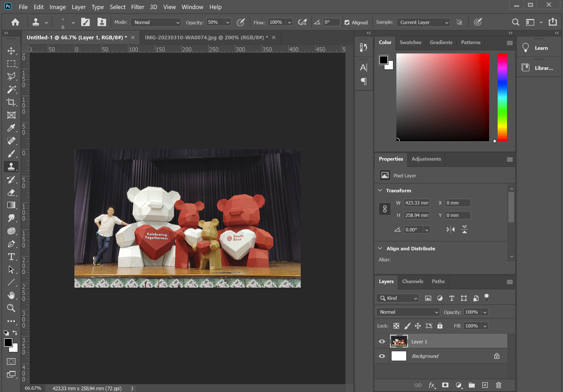The image size is (563, 392).
Task: Switch to the Swatches tab
Action: pyautogui.click(x=410, y=42)
